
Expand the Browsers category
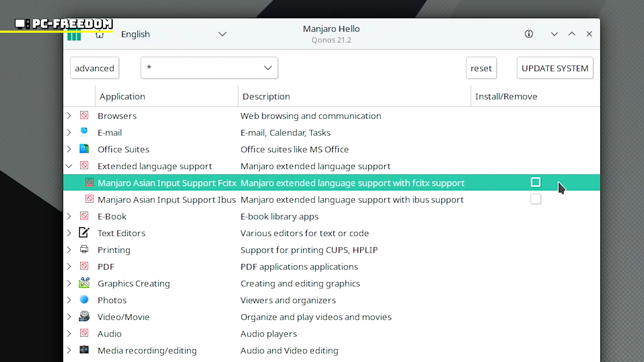pos(69,116)
